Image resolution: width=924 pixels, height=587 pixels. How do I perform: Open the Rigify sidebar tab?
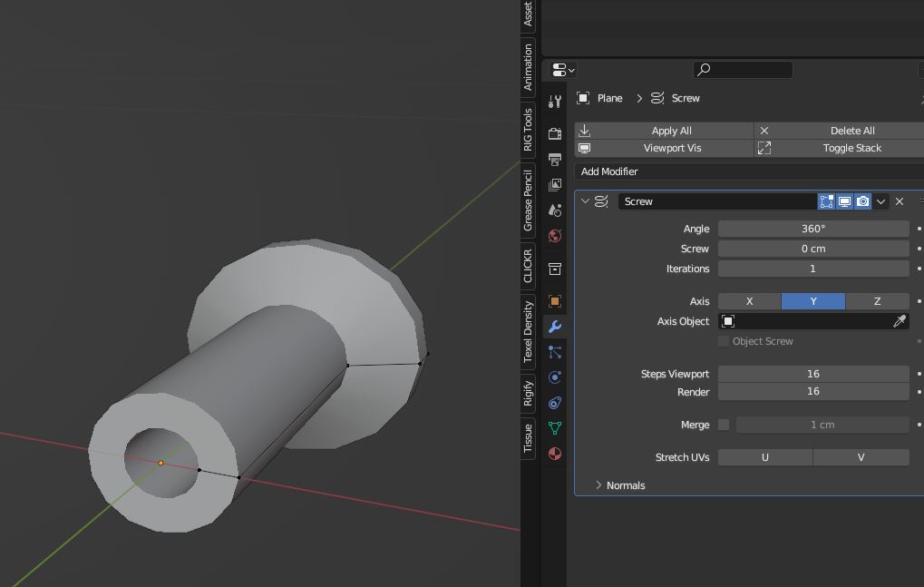[528, 393]
